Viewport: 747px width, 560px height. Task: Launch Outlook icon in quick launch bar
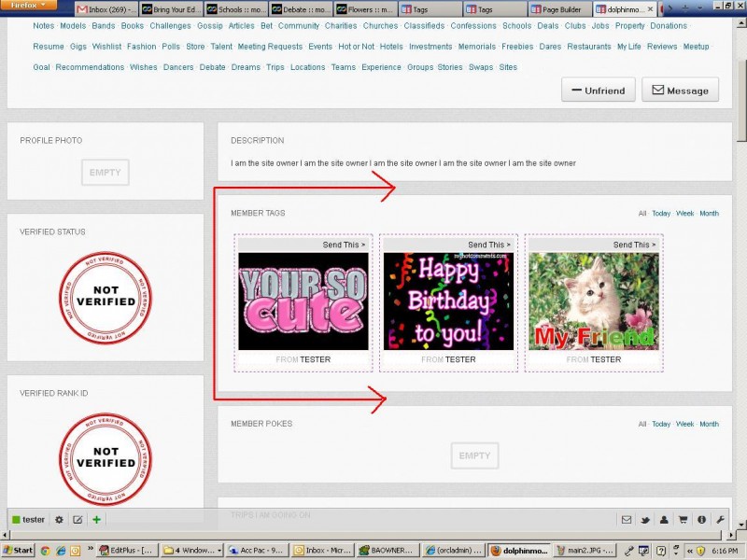pyautogui.click(x=76, y=551)
